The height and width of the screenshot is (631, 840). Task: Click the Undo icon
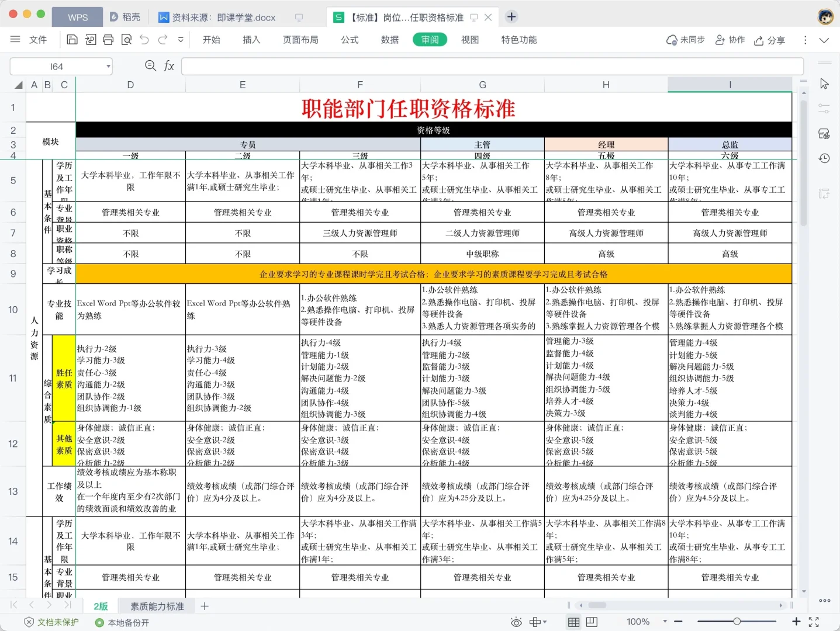[144, 39]
